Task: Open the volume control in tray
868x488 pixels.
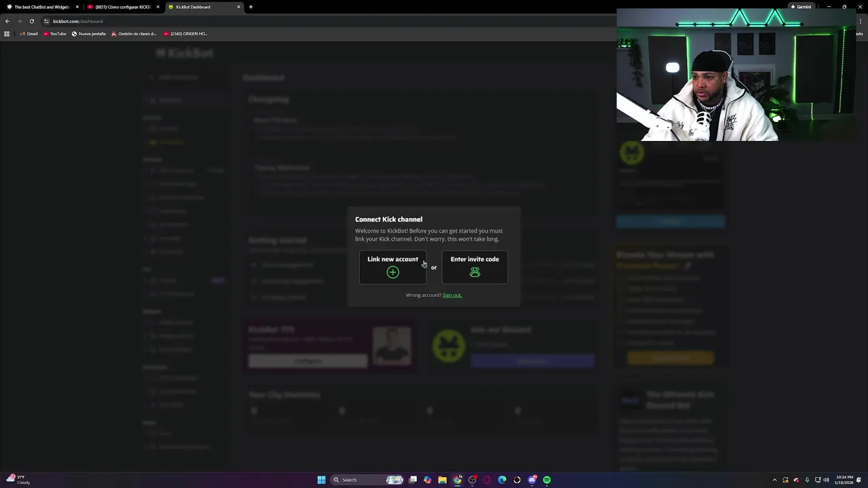Action: click(x=826, y=480)
